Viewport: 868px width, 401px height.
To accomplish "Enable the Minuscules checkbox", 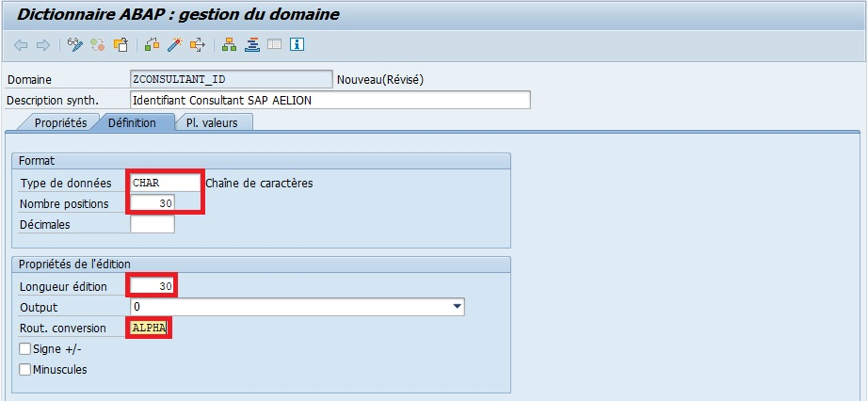I will 25,370.
